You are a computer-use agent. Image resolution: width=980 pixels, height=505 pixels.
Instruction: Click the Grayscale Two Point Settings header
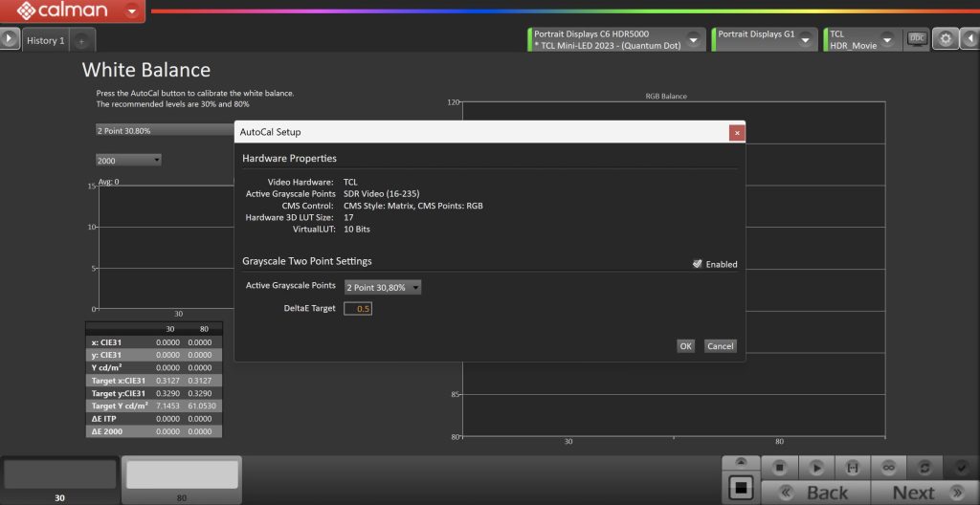click(x=307, y=260)
